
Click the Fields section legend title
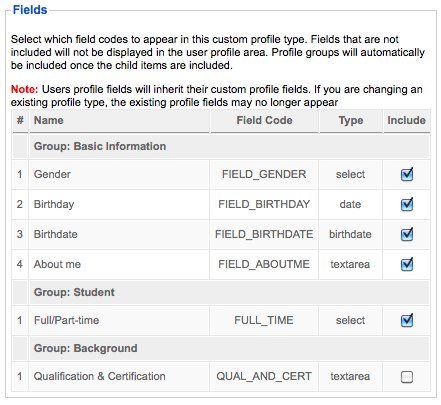coord(30,10)
